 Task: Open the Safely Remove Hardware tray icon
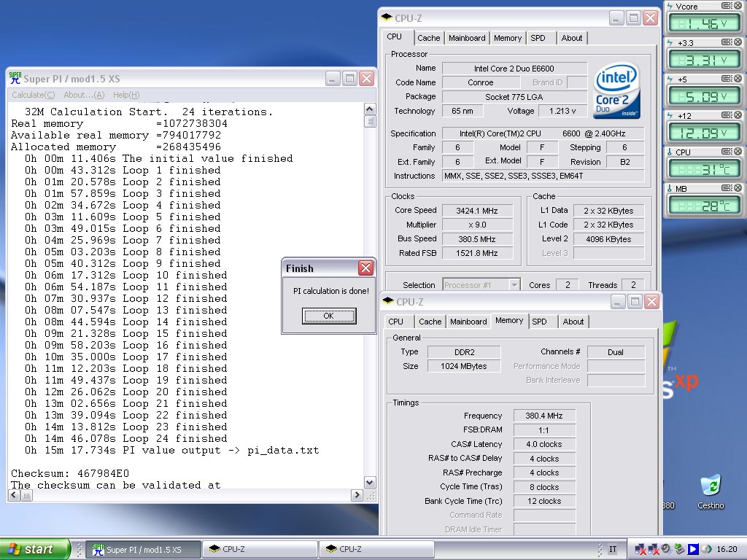click(x=679, y=549)
